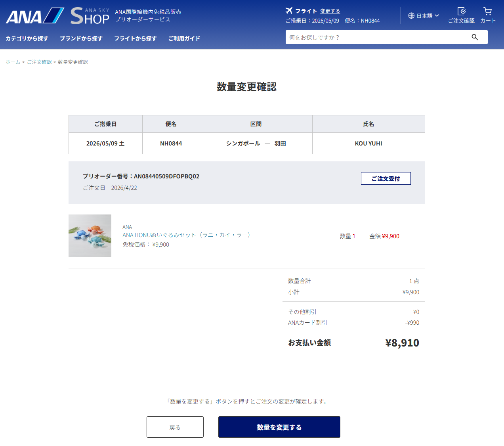Click the 小計 ¥9,900 value
This screenshot has width=504, height=446.
411,292
